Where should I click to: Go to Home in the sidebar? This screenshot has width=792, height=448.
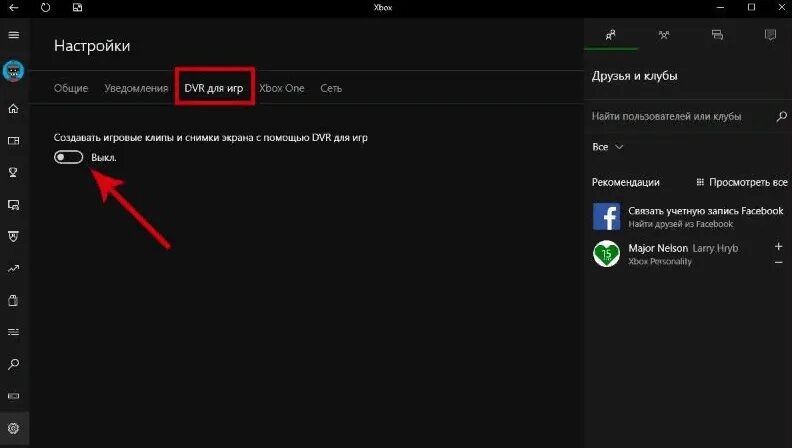14,109
